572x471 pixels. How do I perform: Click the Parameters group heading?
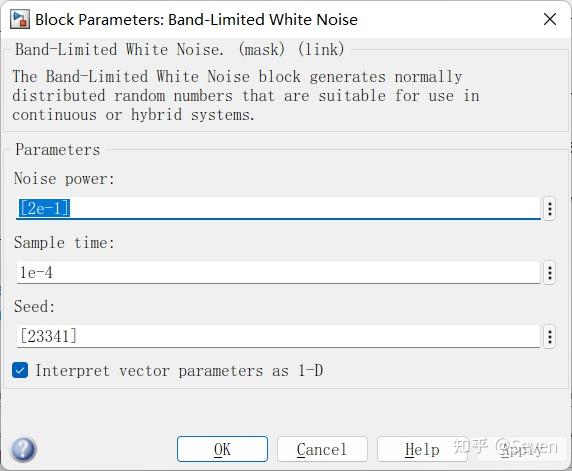58,150
